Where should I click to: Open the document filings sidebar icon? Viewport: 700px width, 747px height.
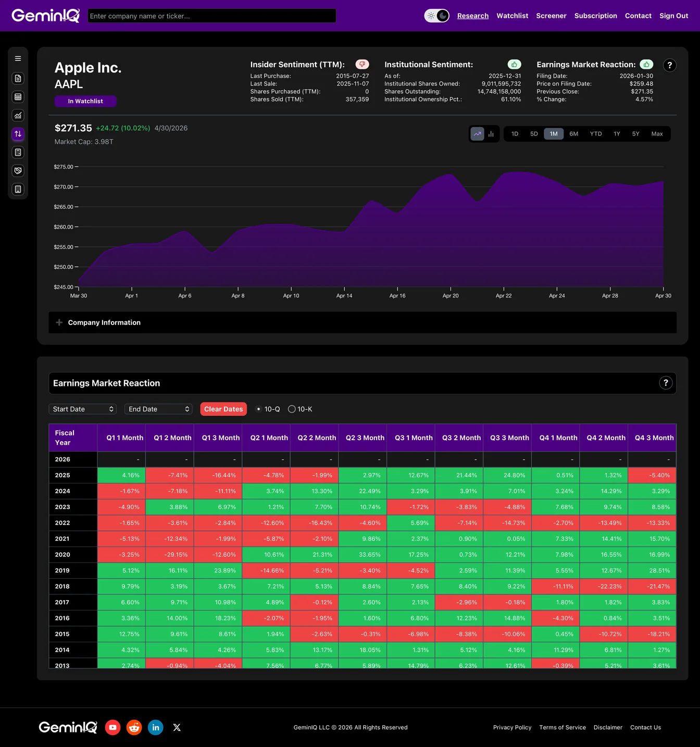pos(18,78)
